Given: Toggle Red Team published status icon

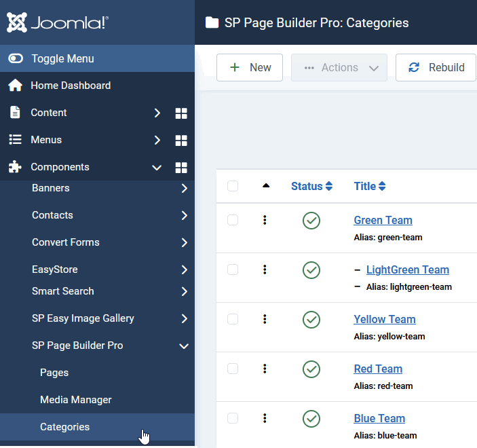Looking at the screenshot, I should [x=311, y=369].
